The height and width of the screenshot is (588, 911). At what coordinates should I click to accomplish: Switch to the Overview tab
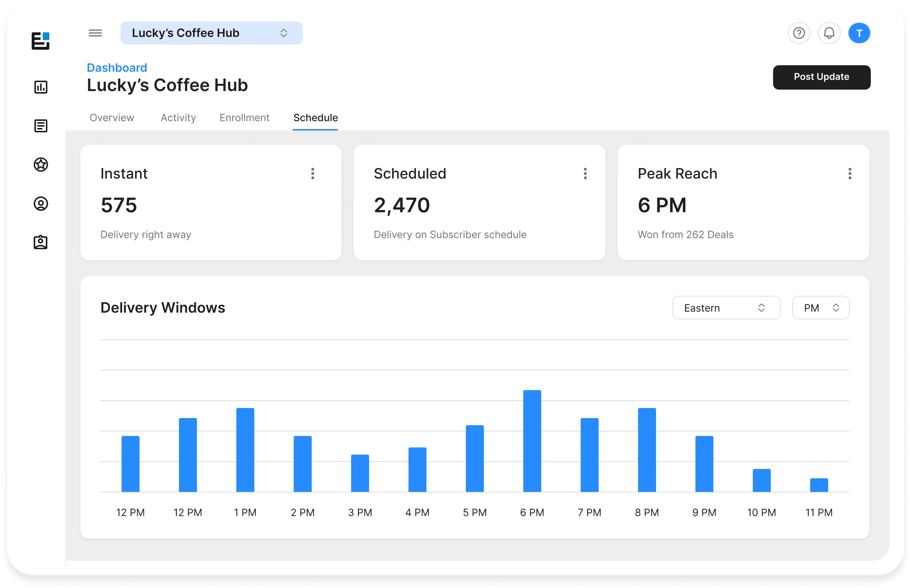(x=112, y=118)
